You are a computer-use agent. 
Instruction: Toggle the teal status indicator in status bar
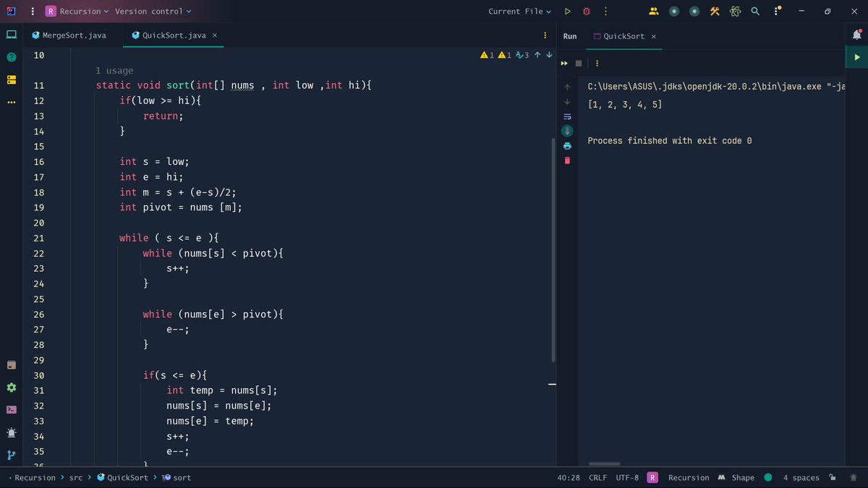tap(767, 477)
